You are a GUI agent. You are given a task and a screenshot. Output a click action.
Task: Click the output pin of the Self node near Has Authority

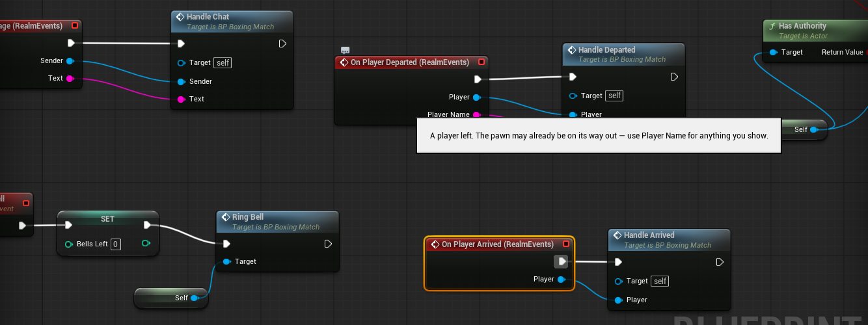813,129
